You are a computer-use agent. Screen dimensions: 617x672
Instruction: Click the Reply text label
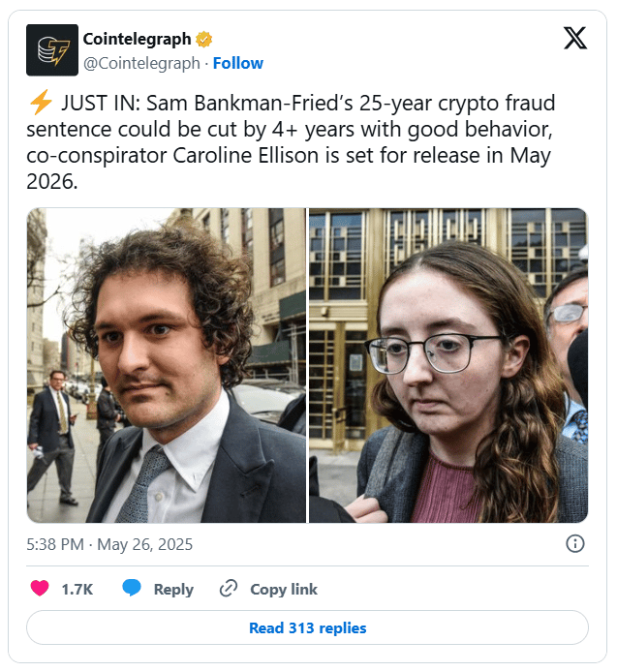tap(173, 590)
